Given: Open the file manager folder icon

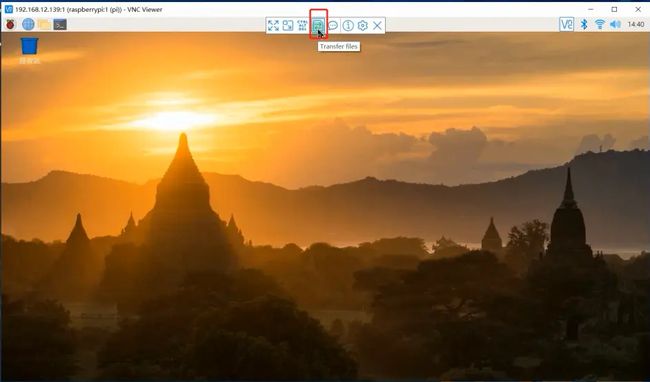Looking at the screenshot, I should 44,24.
